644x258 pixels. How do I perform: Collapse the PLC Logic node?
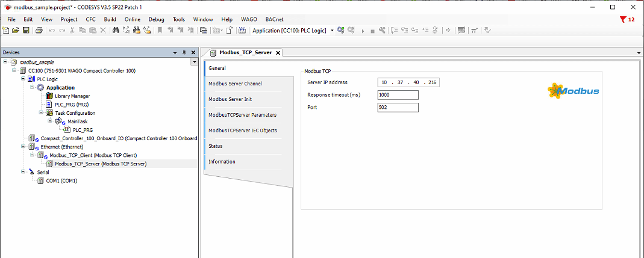point(23,79)
